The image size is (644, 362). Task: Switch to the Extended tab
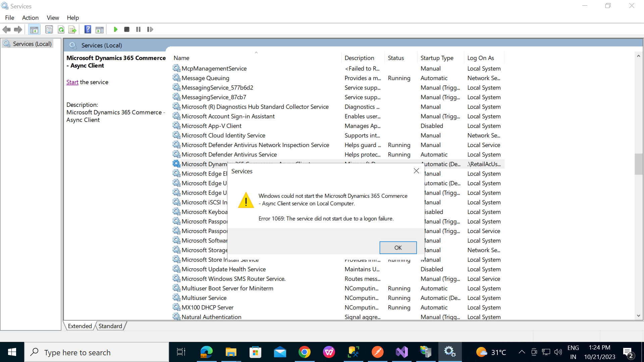(80, 326)
